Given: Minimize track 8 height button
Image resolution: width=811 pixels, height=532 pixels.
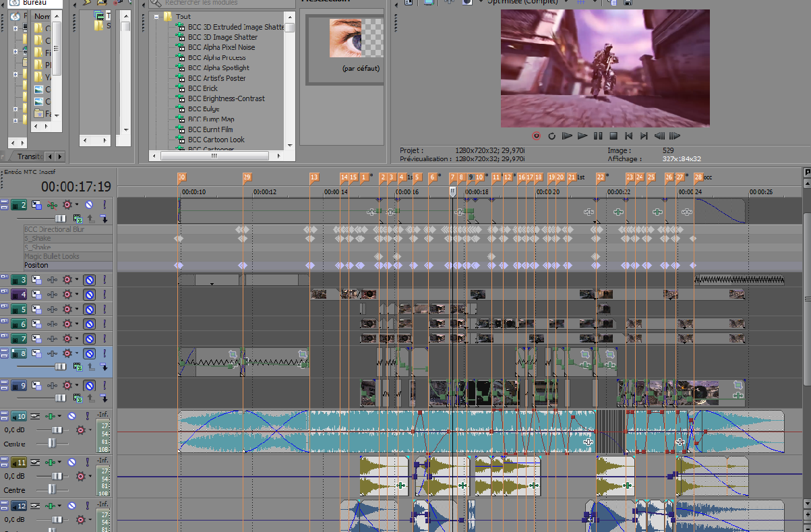Looking at the screenshot, I should [4, 351].
